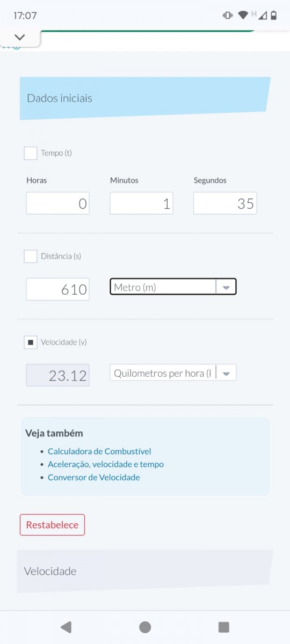Focus the Segundos input field
Image resolution: width=290 pixels, height=644 pixels.
point(225,203)
